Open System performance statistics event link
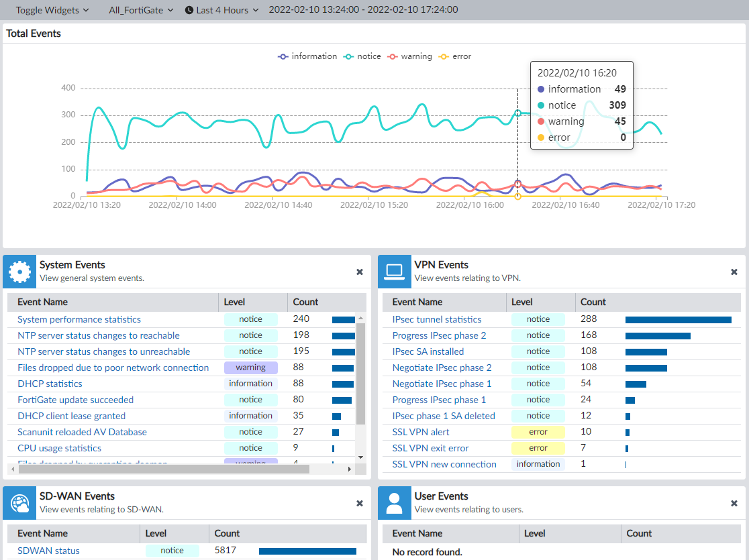Viewport: 749px width, 560px height. point(79,319)
